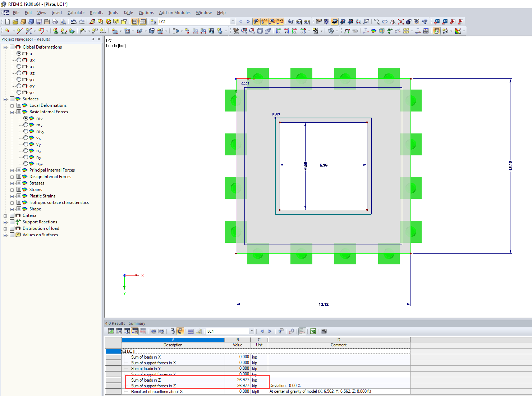Collapse the Surfaces branch in the navigator
Viewport: 532px width, 396px height.
click(5, 99)
